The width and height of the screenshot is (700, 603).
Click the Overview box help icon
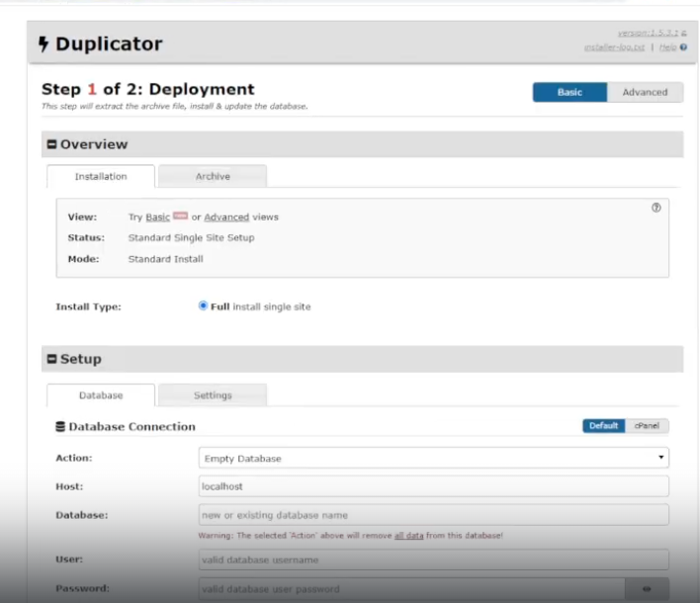[x=656, y=208]
